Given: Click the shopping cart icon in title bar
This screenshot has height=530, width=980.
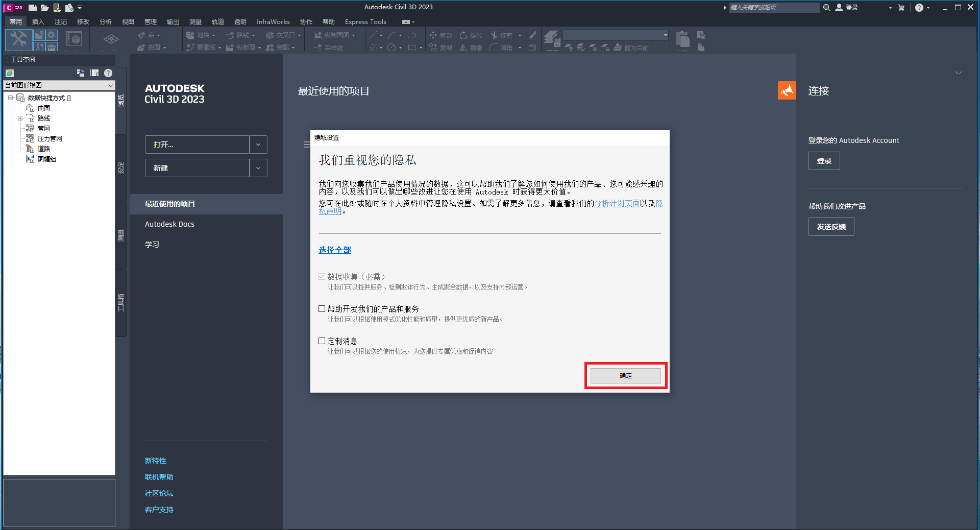Looking at the screenshot, I should coord(901,8).
